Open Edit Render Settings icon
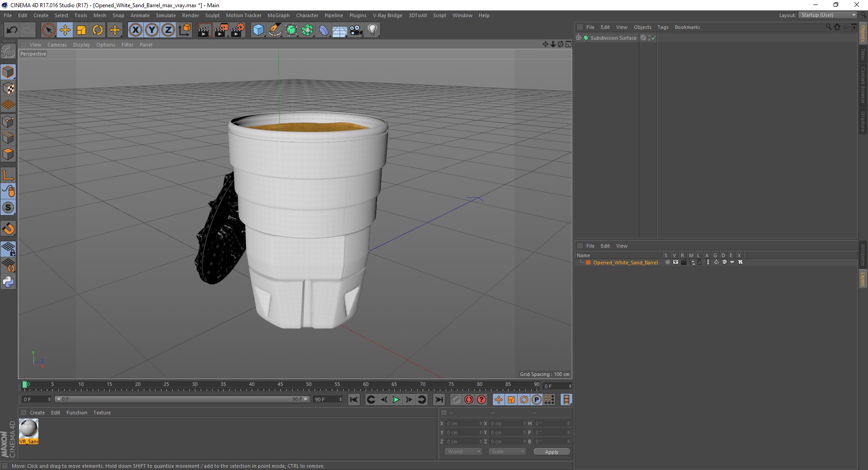868x470 pixels. coord(238,30)
